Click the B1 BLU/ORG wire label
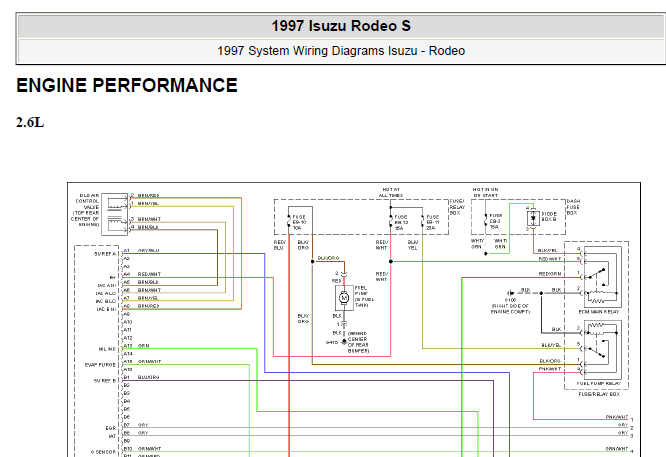Viewport: 666px width, 457px height. coord(149,377)
